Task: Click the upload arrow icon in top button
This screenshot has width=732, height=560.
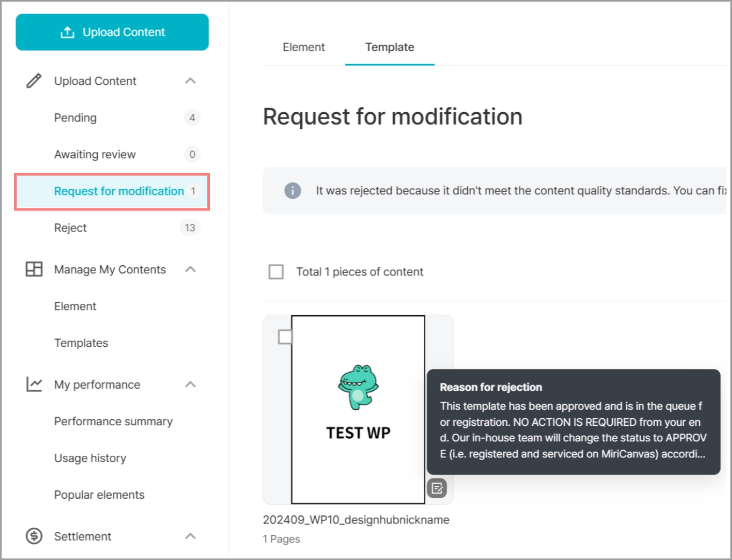Action: (68, 32)
